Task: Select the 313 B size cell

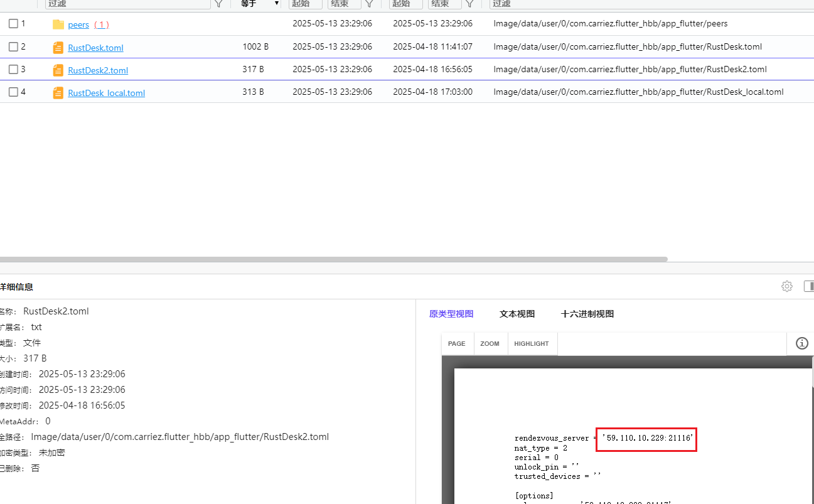Action: (x=253, y=92)
